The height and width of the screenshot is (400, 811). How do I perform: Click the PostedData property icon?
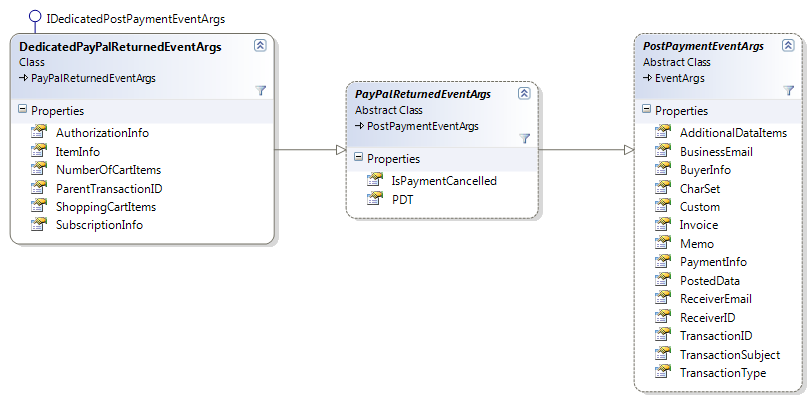pyautogui.click(x=663, y=280)
